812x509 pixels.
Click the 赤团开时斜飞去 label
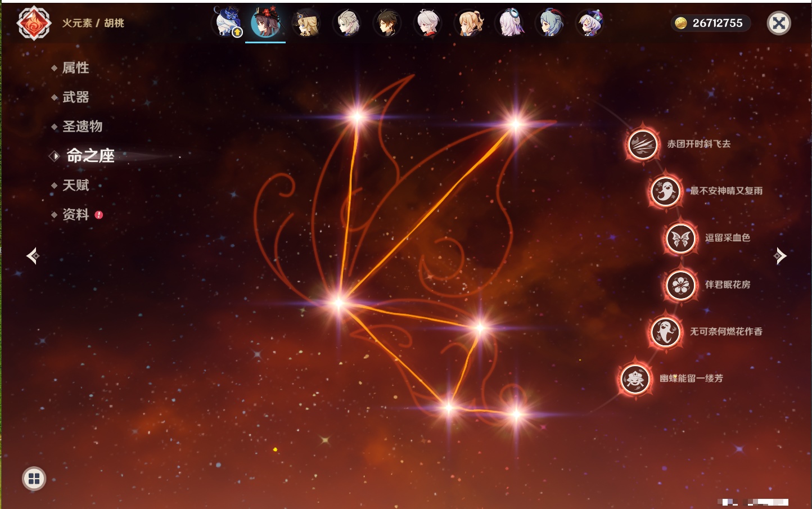(699, 144)
